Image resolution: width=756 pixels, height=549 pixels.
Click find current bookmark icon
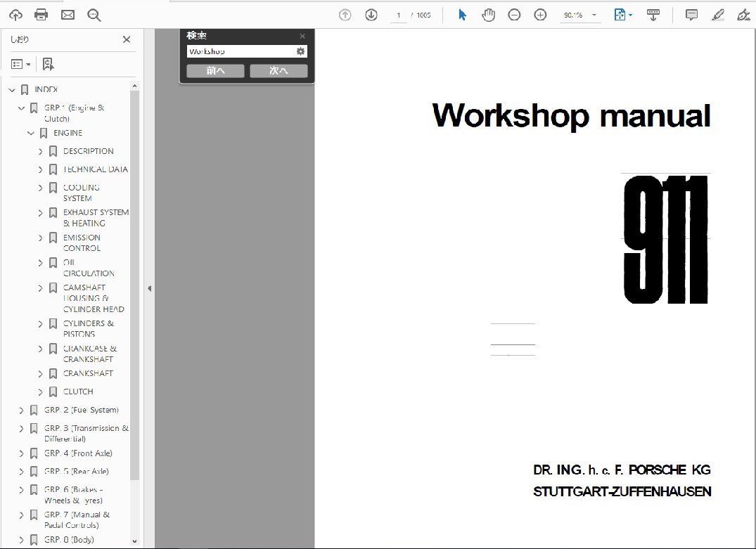tap(48, 64)
